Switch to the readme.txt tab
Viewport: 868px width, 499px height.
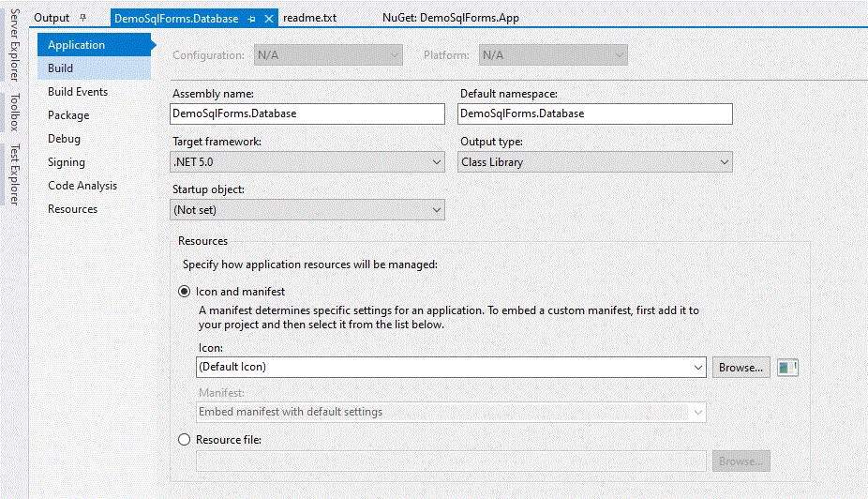(310, 18)
